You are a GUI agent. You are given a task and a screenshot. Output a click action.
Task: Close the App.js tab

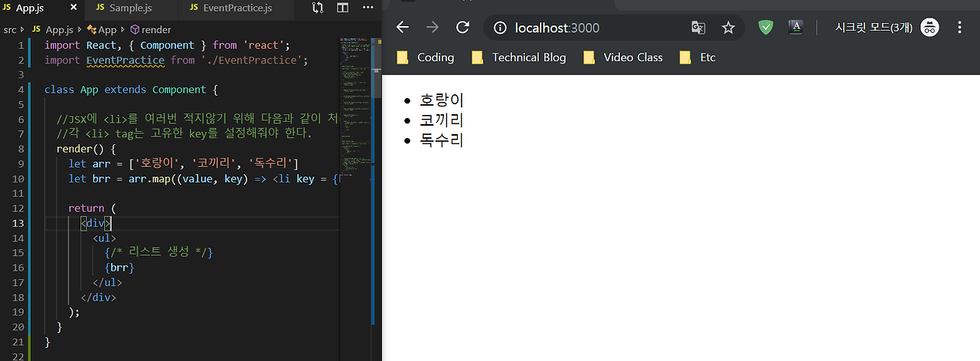73,8
